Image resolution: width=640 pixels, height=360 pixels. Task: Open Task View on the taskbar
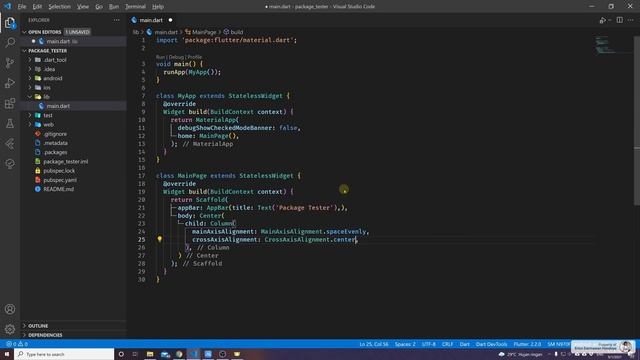(135, 354)
